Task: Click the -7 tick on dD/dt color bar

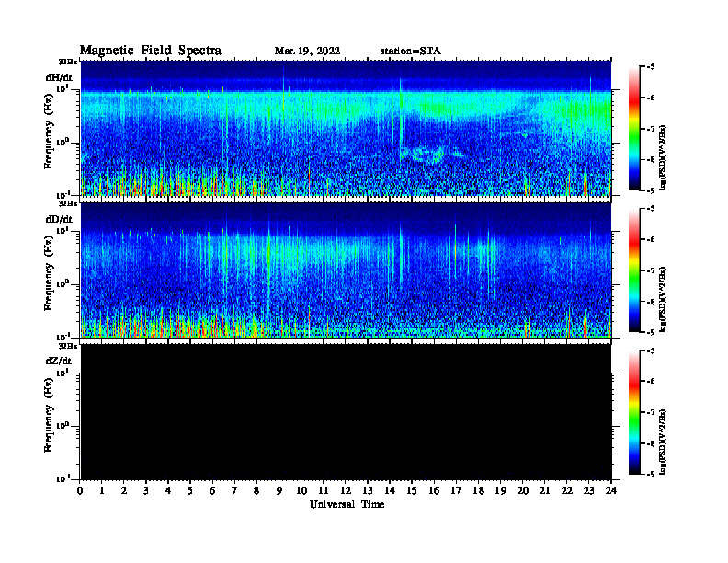Action: click(651, 270)
